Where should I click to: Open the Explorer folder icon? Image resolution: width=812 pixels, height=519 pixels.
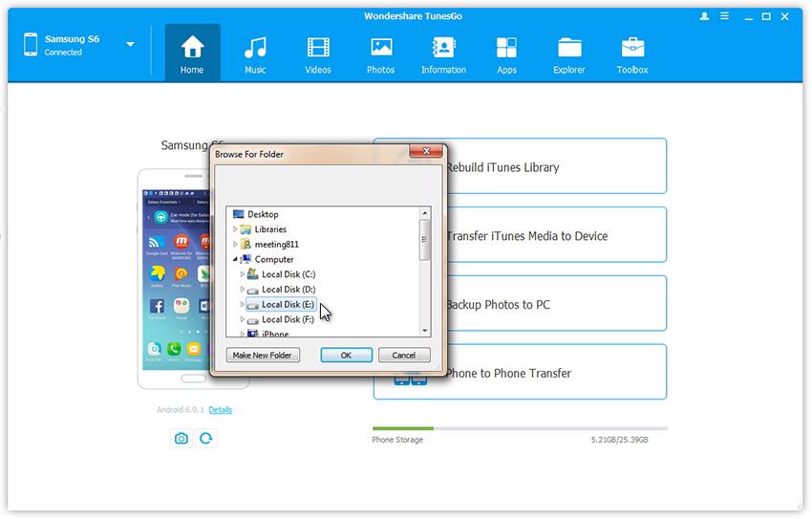(569, 54)
